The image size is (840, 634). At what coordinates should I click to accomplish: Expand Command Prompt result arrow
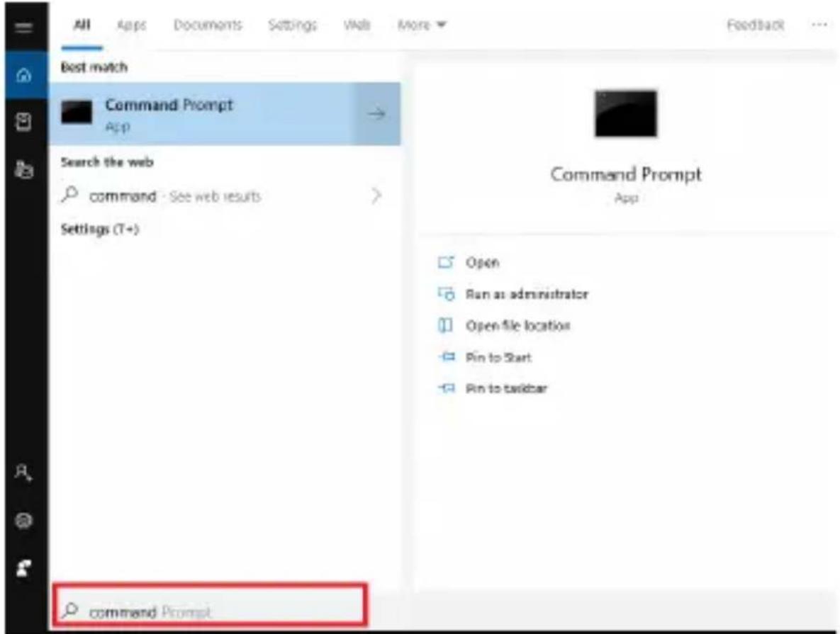click(x=376, y=113)
